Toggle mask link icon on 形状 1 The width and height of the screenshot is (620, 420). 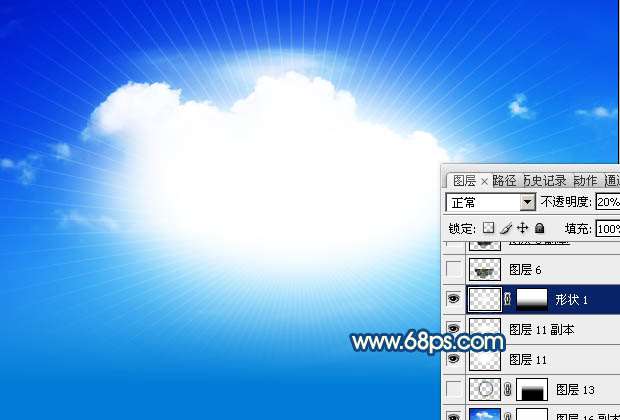point(508,299)
